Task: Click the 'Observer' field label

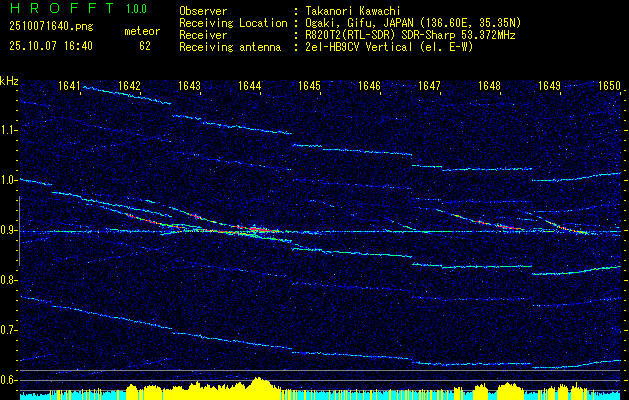Action: (203, 11)
